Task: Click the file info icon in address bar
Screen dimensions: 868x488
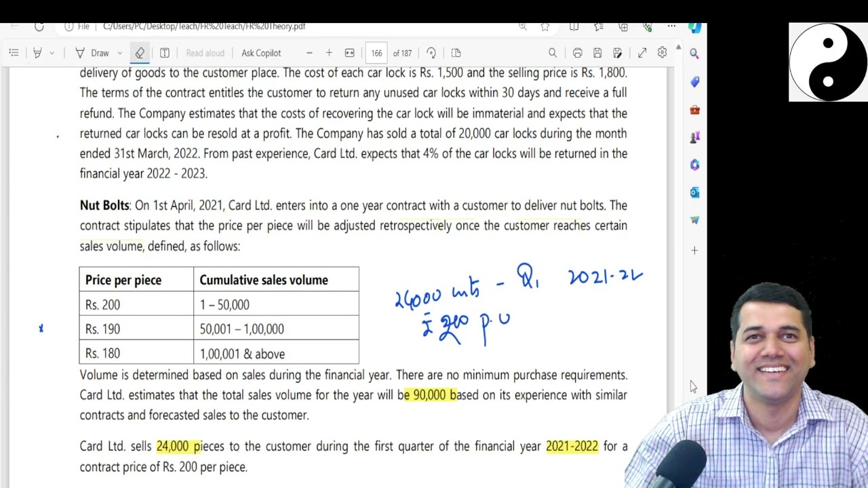Action: click(x=68, y=26)
